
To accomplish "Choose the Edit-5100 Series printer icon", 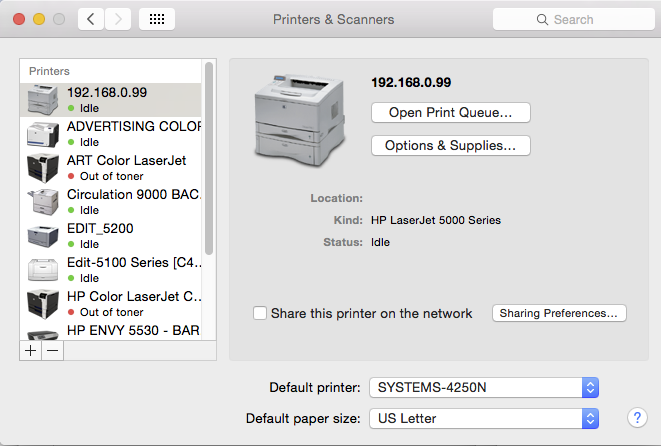I will [43, 270].
